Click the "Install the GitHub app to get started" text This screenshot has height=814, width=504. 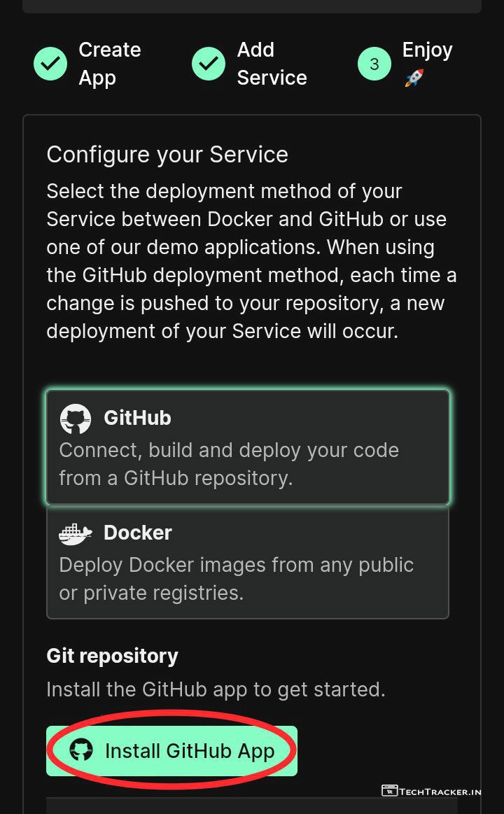tap(216, 689)
